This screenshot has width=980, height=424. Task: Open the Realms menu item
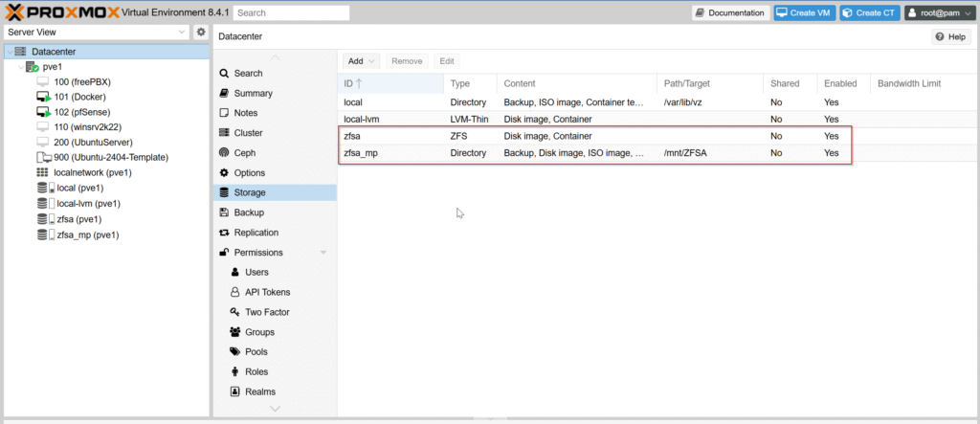click(x=275, y=392)
